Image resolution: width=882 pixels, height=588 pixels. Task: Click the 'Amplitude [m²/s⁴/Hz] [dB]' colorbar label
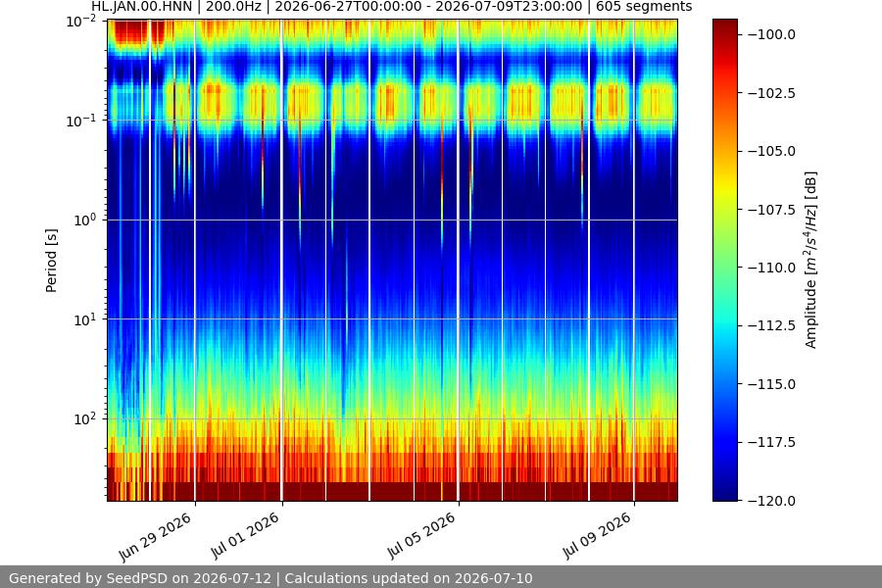click(810, 260)
